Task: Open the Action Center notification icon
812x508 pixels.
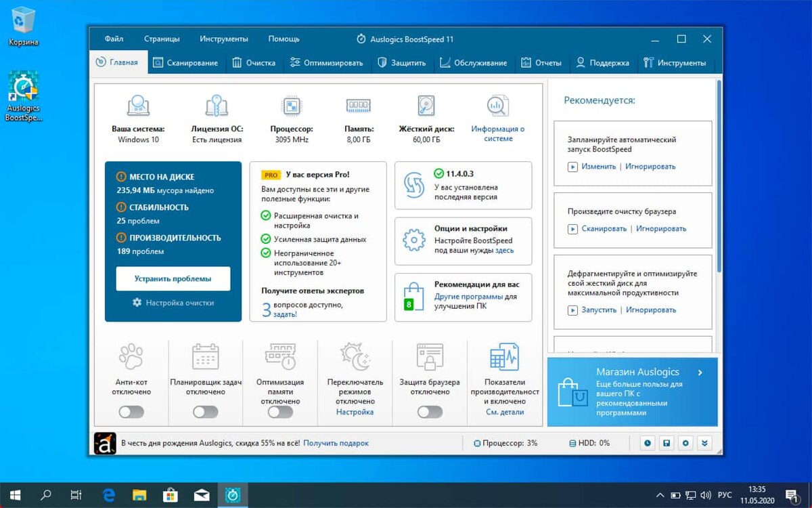Action: coord(791,495)
